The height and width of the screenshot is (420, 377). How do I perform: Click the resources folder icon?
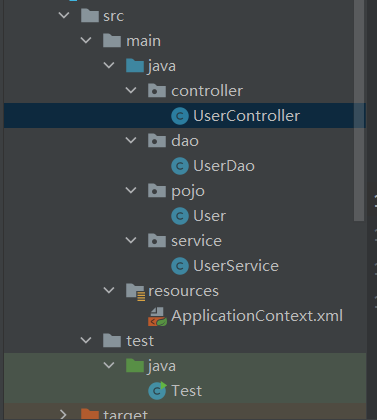pyautogui.click(x=136, y=292)
